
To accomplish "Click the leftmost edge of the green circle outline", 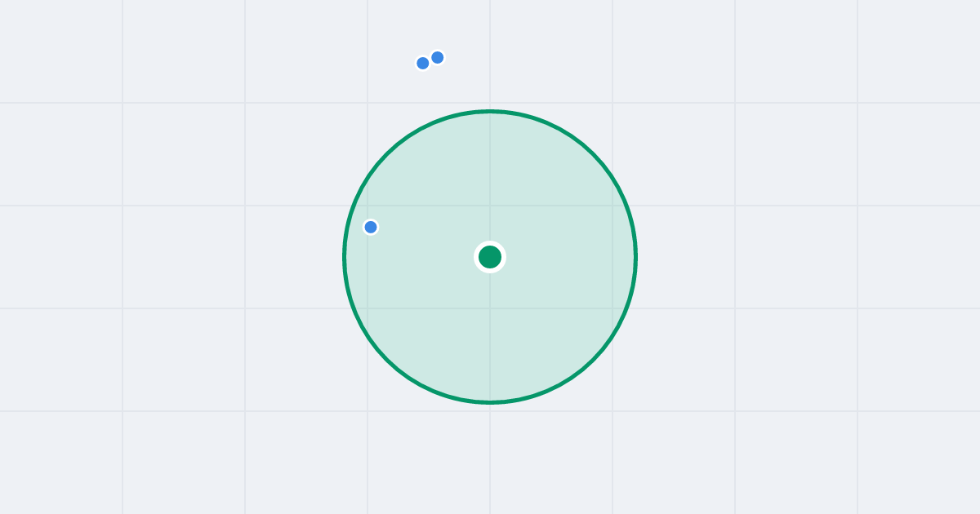I will [x=345, y=257].
